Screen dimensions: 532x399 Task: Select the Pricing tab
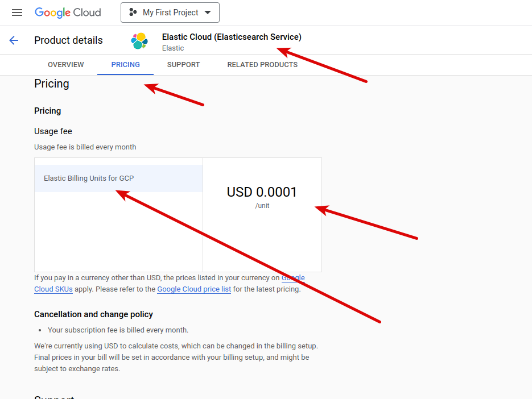tap(126, 65)
